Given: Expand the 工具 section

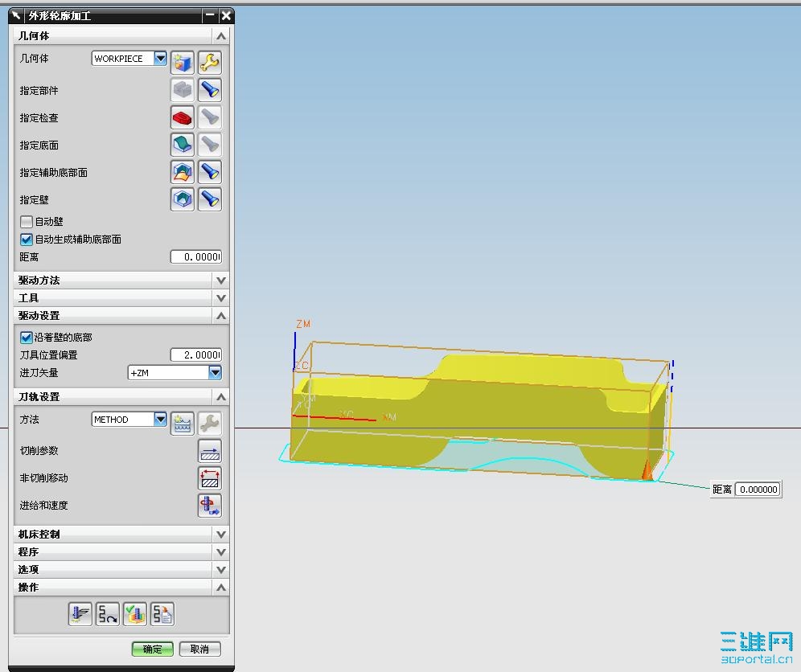Looking at the screenshot, I should click(x=220, y=297).
